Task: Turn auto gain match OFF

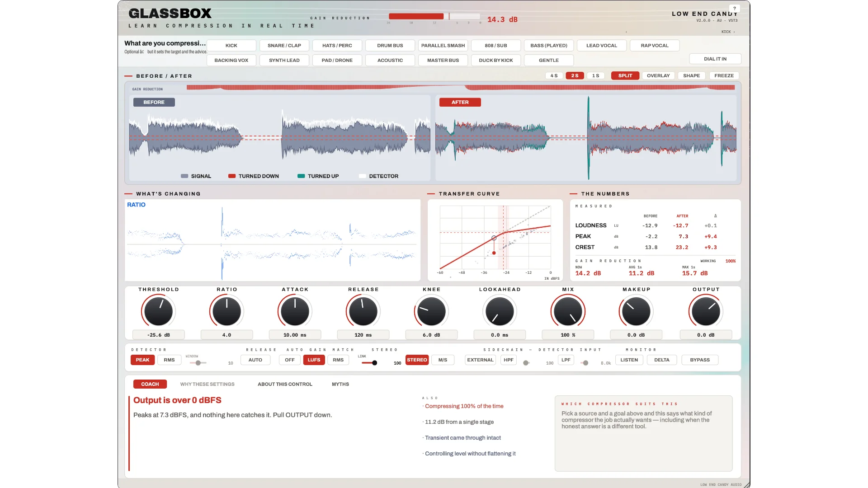Action: [x=290, y=360]
